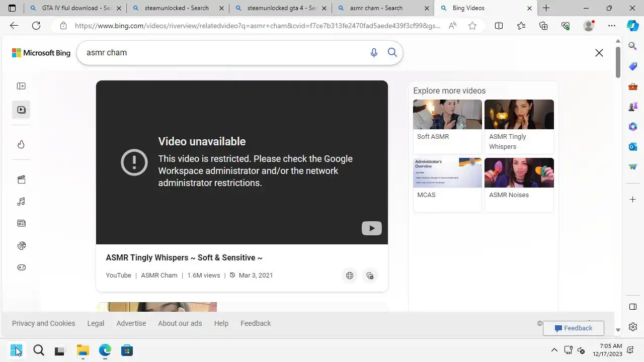Switch to asmr cham - Search tab
Image resolution: width=644 pixels, height=362 pixels.
click(x=383, y=8)
